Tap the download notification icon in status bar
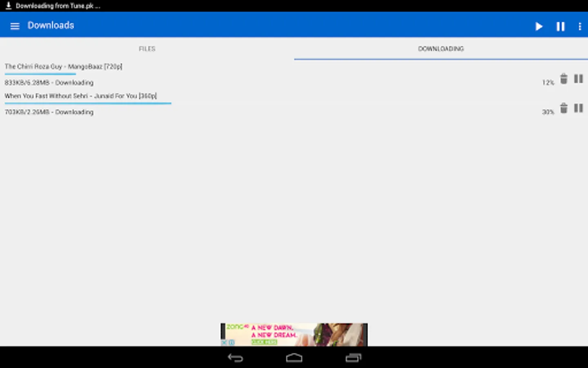Image resolution: width=588 pixels, height=368 pixels. pyautogui.click(x=8, y=6)
